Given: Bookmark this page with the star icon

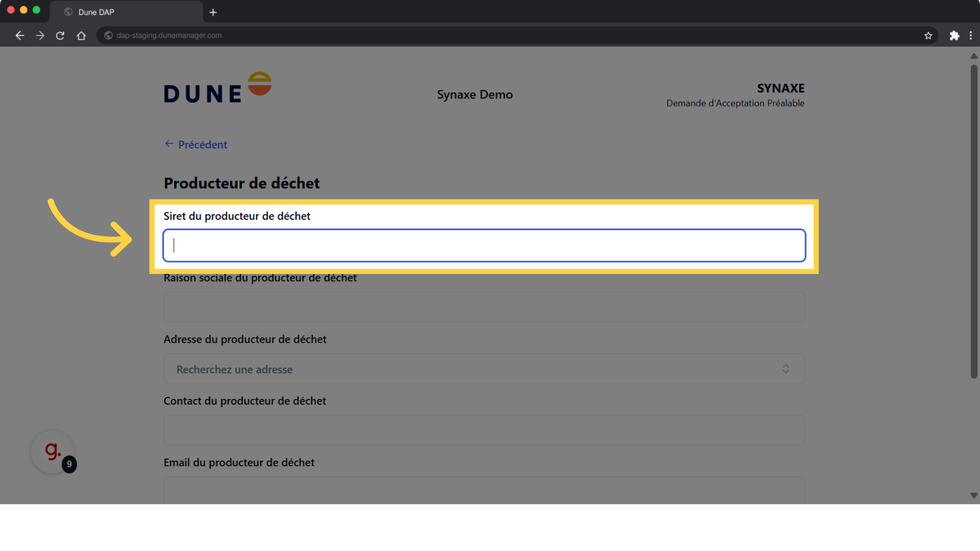Looking at the screenshot, I should point(928,35).
